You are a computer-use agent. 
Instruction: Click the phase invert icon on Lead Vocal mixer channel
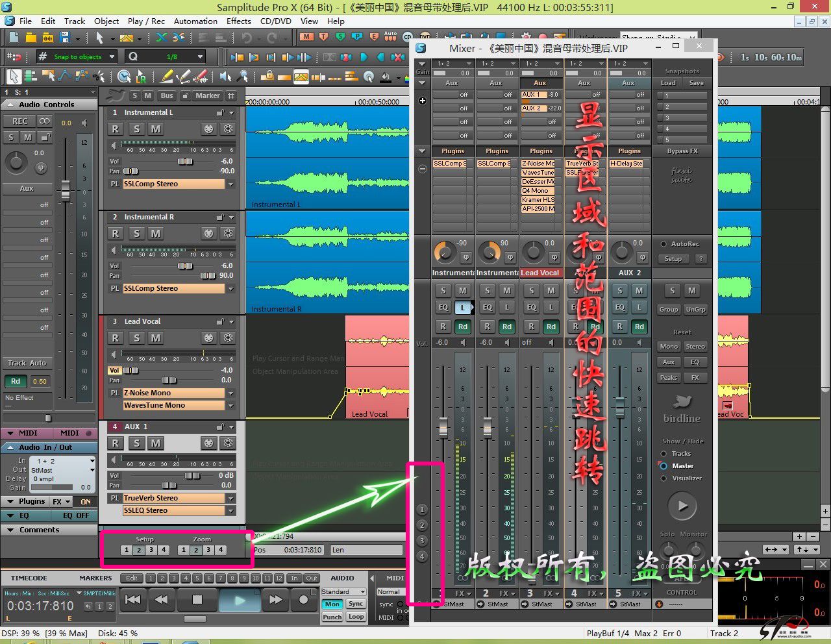click(554, 257)
